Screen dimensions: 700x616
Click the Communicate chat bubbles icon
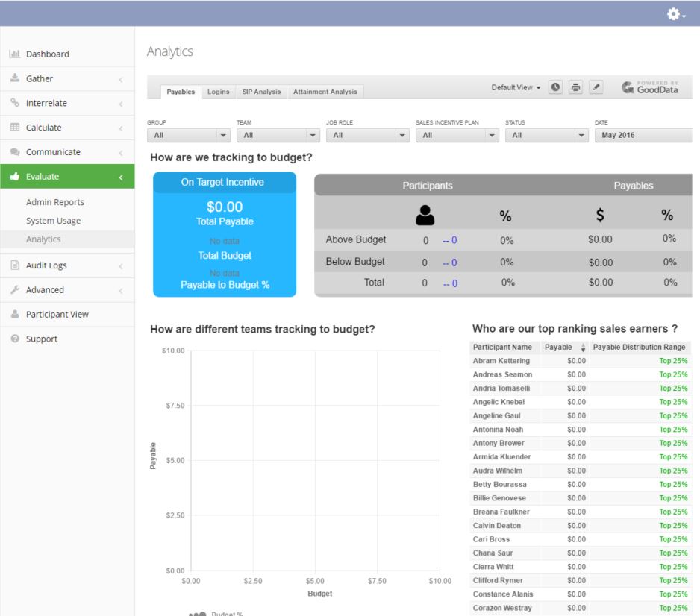(x=15, y=151)
